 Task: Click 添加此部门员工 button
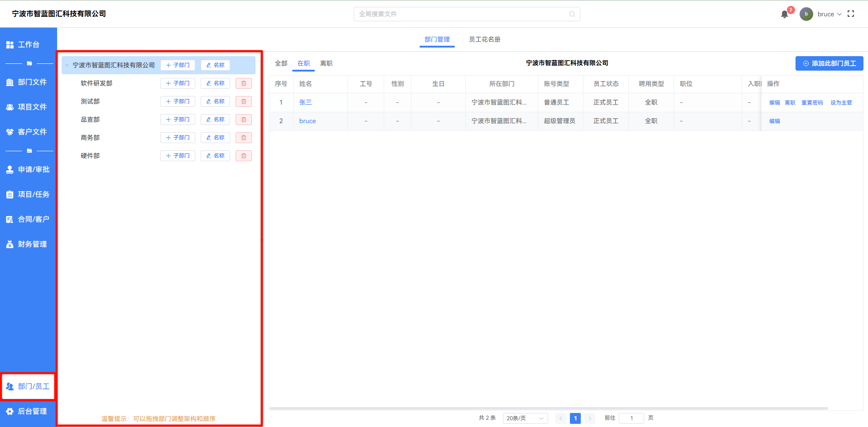tap(829, 63)
